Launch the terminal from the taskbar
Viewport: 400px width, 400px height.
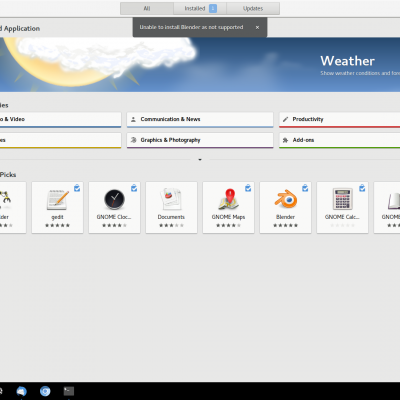[x=69, y=391]
